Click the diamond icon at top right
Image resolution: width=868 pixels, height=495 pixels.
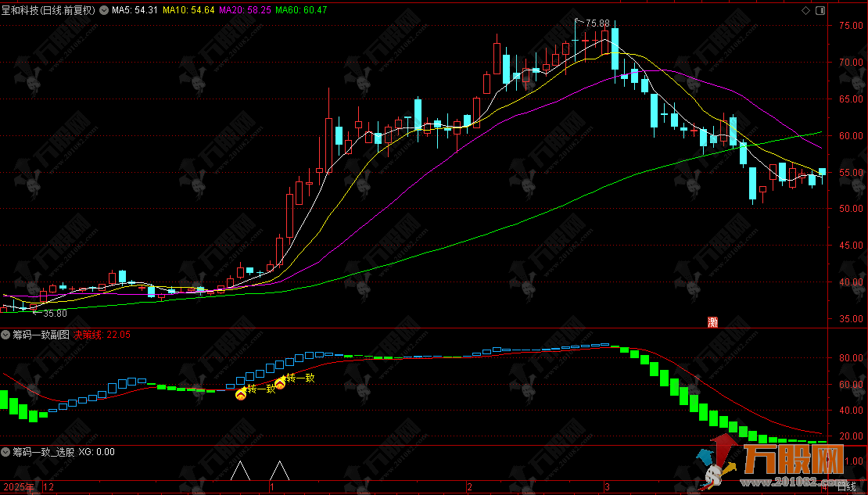[805, 10]
